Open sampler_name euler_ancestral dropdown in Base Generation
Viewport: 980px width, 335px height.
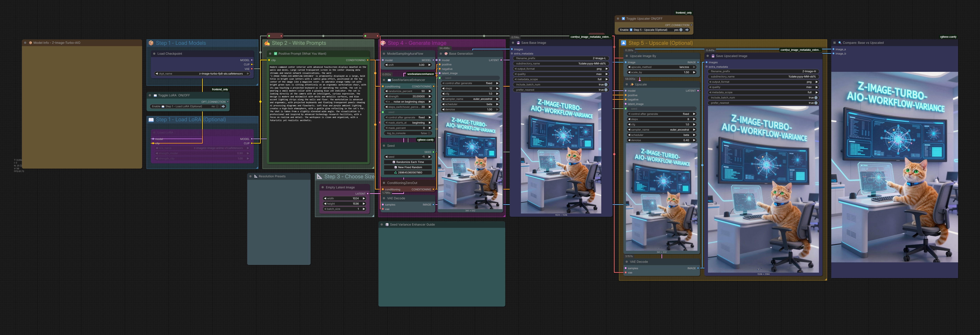point(470,99)
